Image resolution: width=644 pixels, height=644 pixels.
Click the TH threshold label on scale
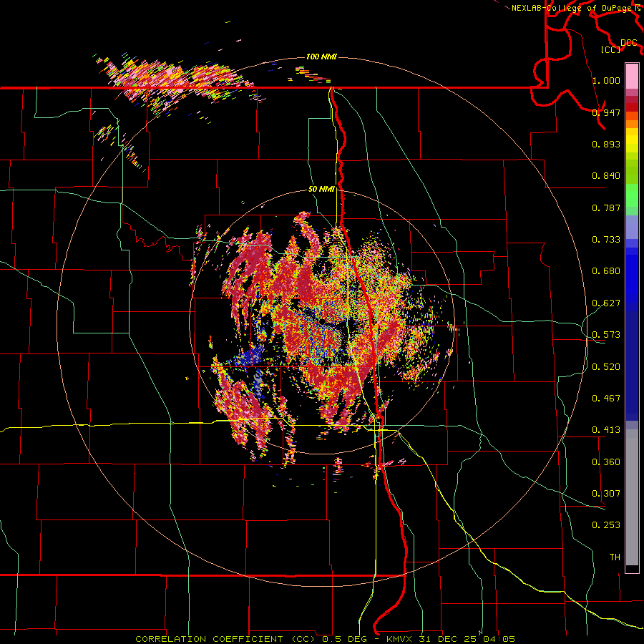(x=615, y=557)
